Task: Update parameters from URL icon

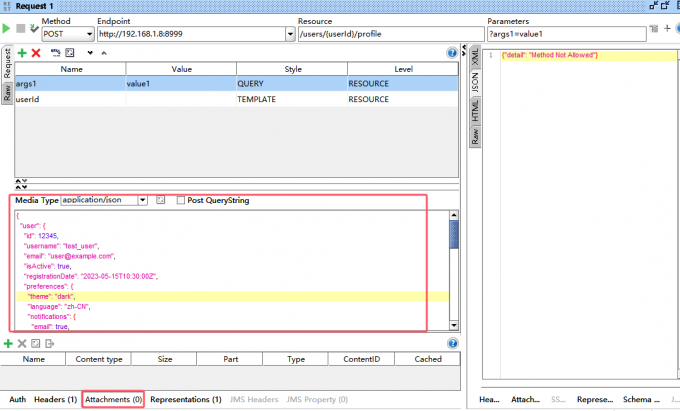Action: click(56, 52)
